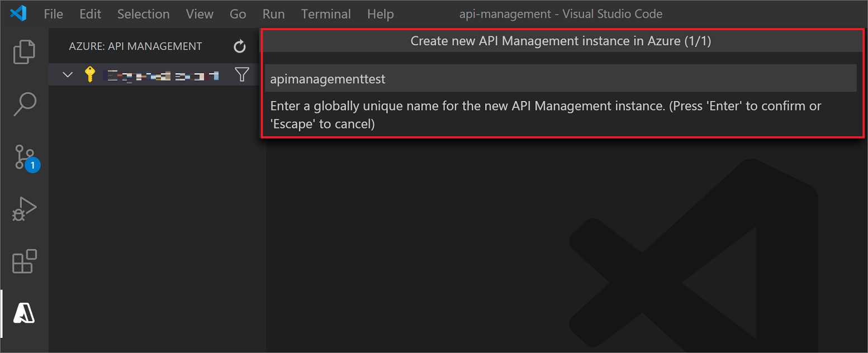This screenshot has width=868, height=353.
Task: Select the AZURE: API MANAGEMENT panel header
Action: pos(135,46)
